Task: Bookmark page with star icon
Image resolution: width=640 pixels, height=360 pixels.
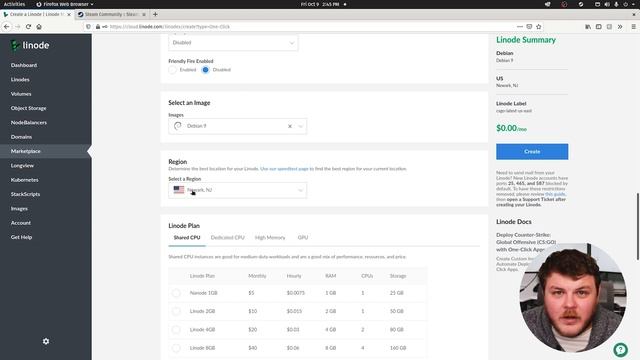Action: click(539, 27)
